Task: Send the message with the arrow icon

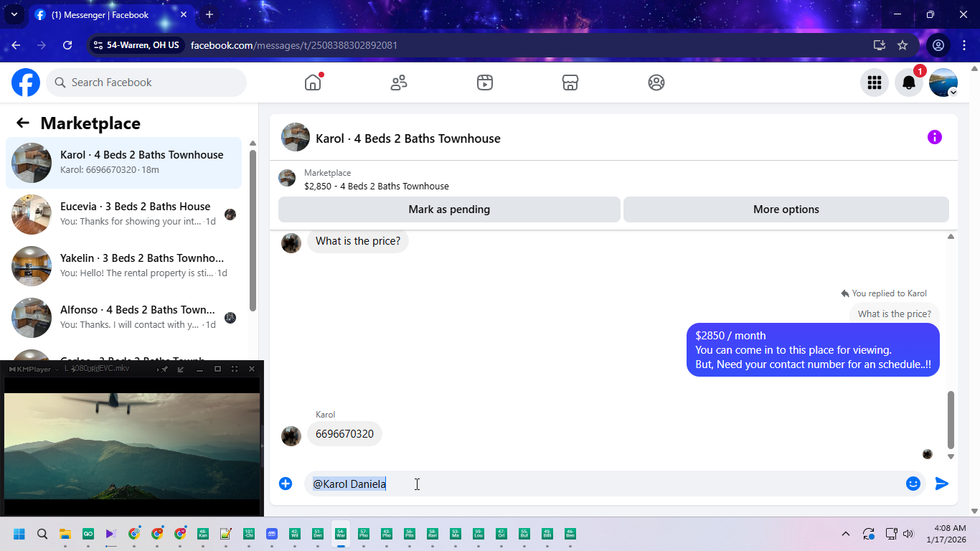Action: 942,484
